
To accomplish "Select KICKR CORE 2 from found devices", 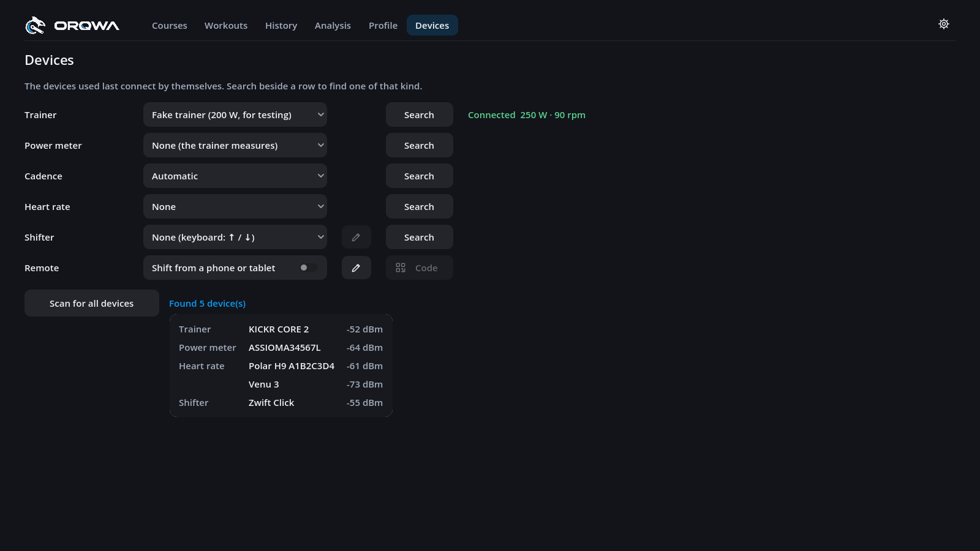I will coord(279,329).
